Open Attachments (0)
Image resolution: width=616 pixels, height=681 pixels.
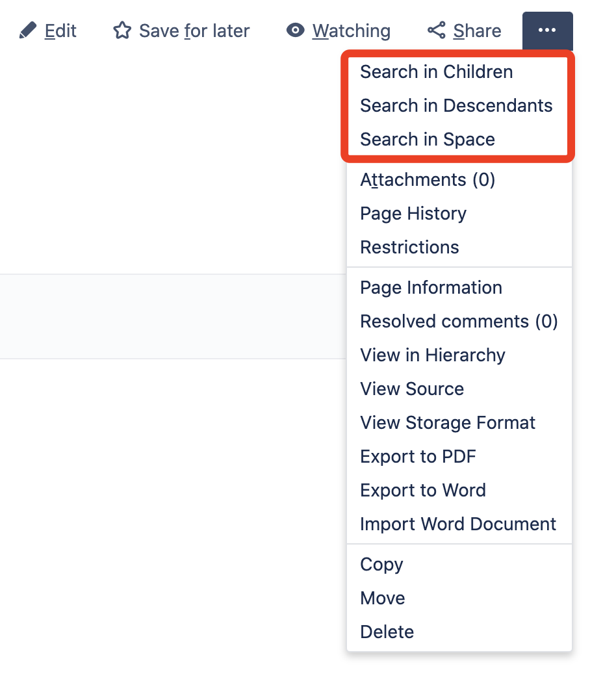[x=428, y=180]
